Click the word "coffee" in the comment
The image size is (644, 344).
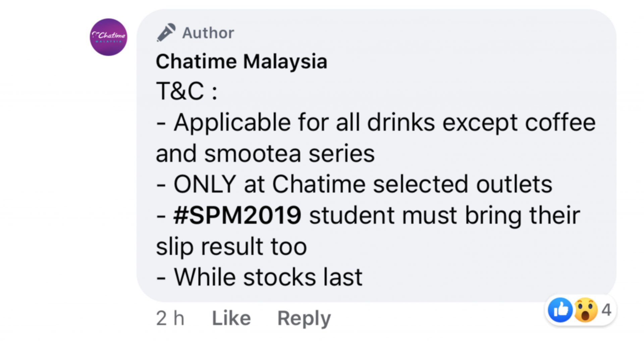point(560,122)
